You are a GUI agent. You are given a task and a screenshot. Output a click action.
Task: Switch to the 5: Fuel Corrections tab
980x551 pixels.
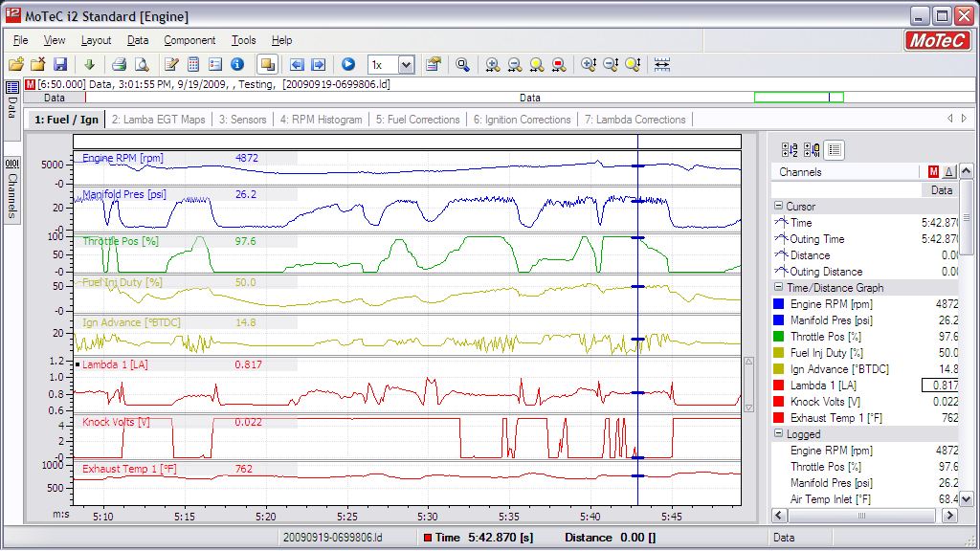pyautogui.click(x=417, y=120)
